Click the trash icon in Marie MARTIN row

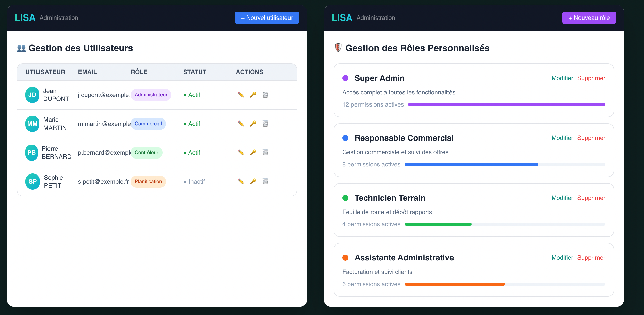click(265, 124)
